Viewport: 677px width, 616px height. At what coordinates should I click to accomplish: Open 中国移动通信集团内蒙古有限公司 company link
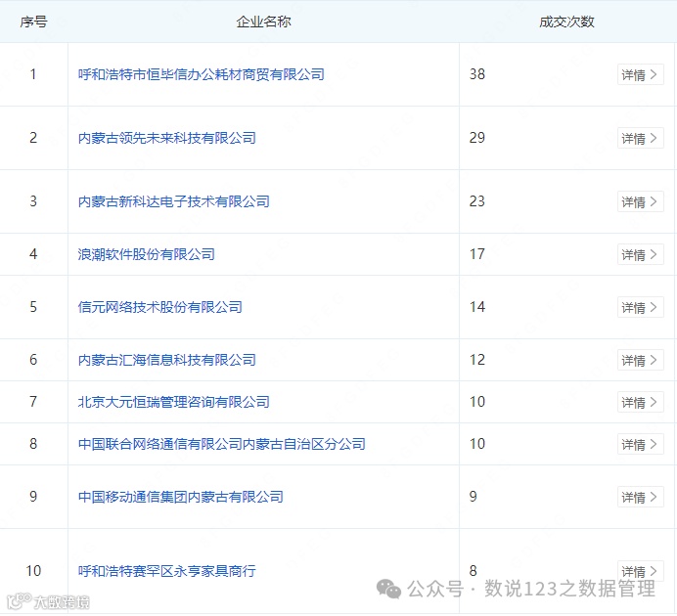pos(180,497)
